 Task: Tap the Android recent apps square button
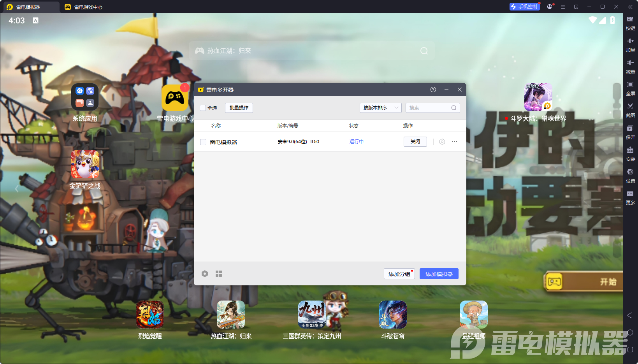click(x=630, y=350)
